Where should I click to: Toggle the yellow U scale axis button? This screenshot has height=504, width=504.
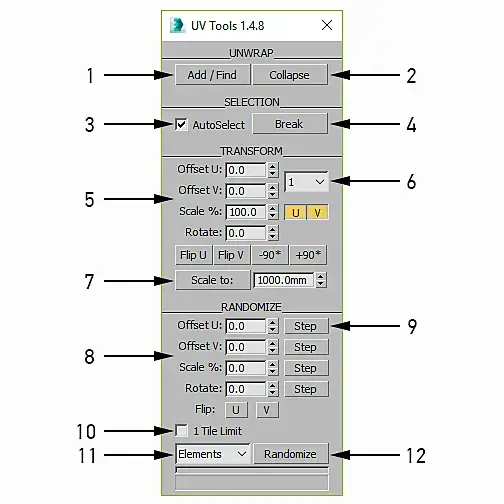tap(295, 212)
